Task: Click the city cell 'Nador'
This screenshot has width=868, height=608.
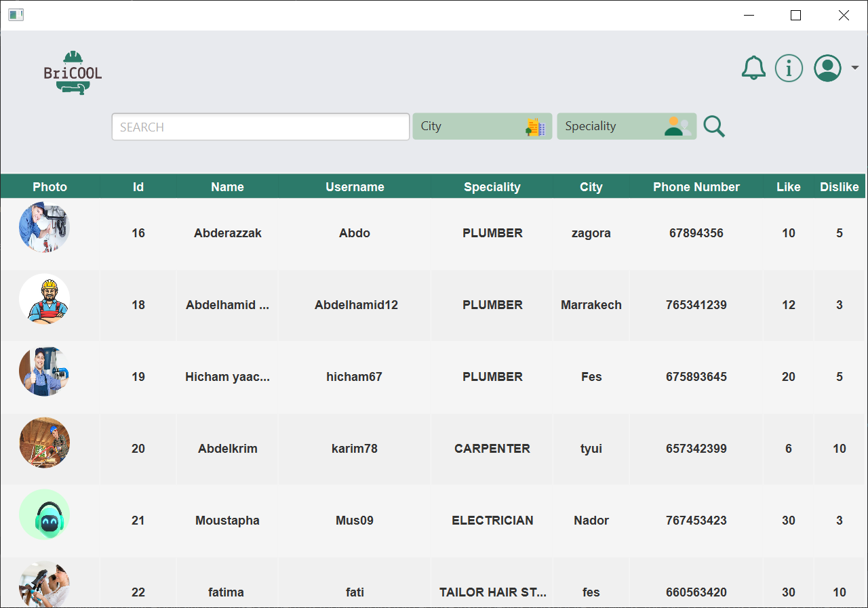Action: coord(591,521)
